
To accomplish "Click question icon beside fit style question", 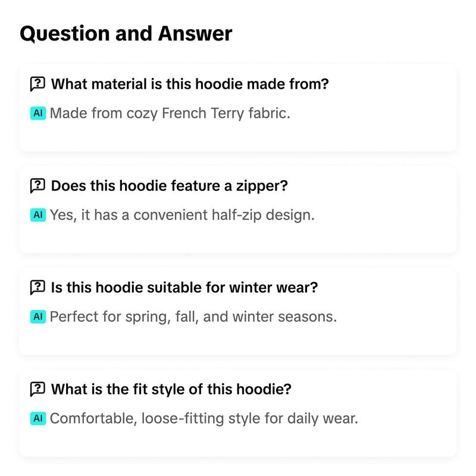I will pos(37,389).
